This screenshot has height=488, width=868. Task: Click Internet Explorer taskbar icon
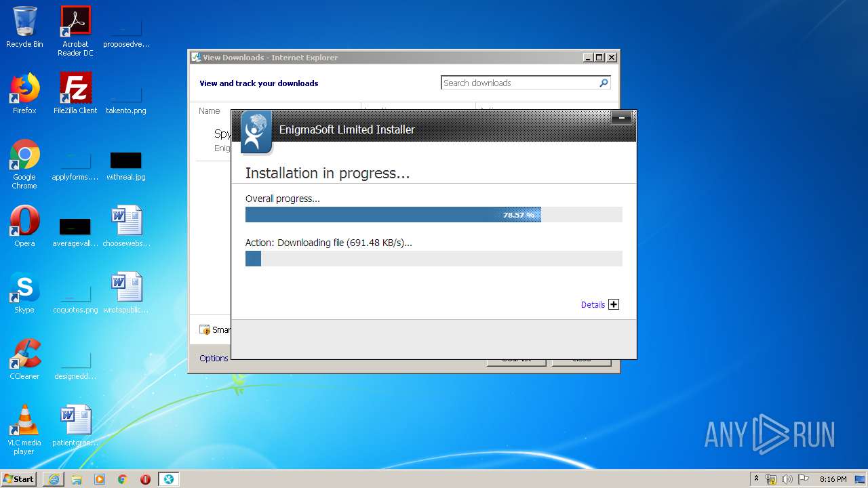[54, 479]
